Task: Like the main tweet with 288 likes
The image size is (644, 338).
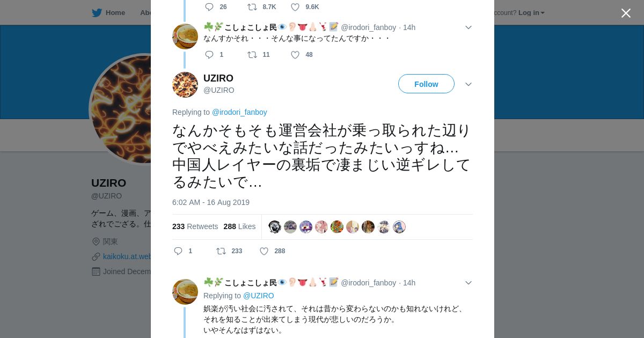Action: pos(264,251)
